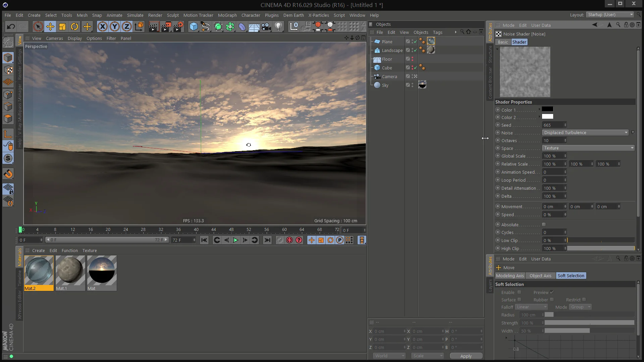
Task: Enable Soft Selection checkbox
Action: click(x=519, y=292)
